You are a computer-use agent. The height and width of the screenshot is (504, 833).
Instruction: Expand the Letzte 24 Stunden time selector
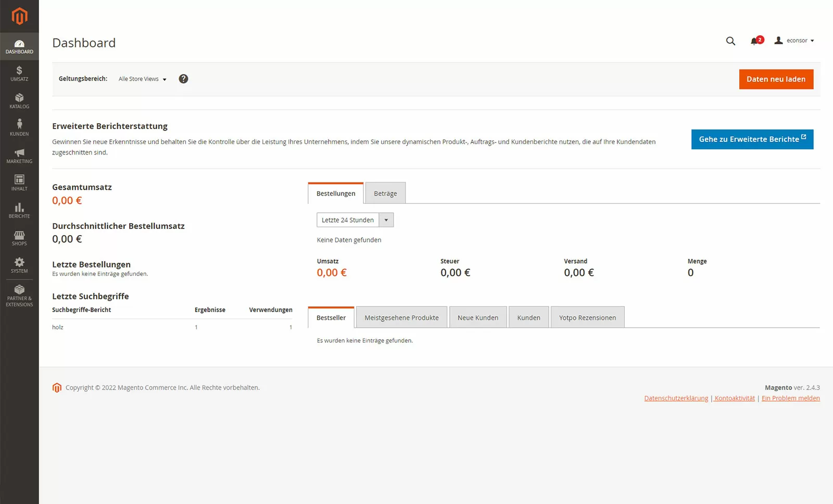[386, 219]
